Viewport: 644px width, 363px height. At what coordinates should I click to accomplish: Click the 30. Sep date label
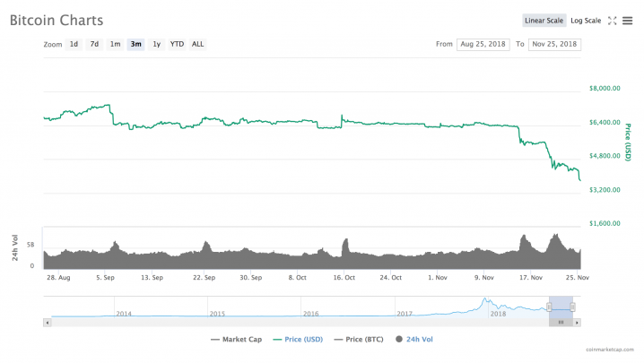pyautogui.click(x=251, y=278)
